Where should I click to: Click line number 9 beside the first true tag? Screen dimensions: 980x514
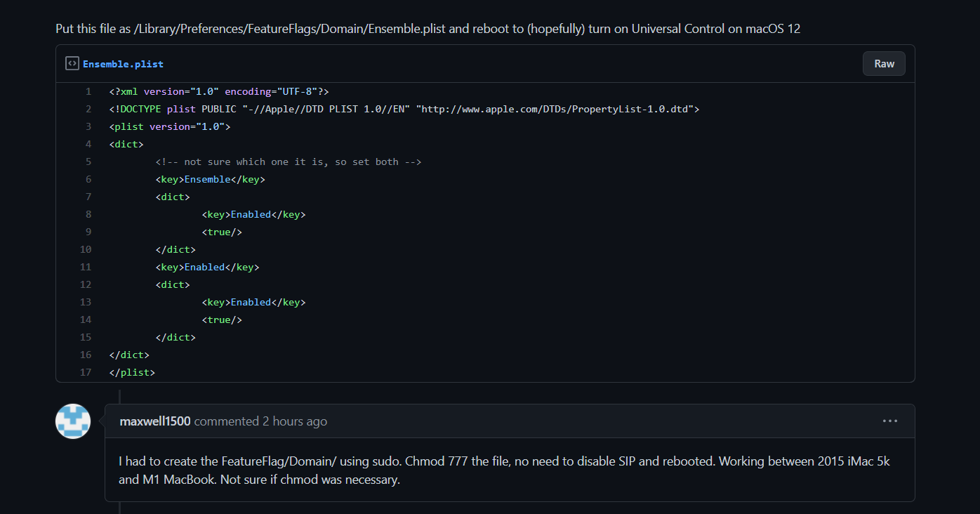[88, 232]
